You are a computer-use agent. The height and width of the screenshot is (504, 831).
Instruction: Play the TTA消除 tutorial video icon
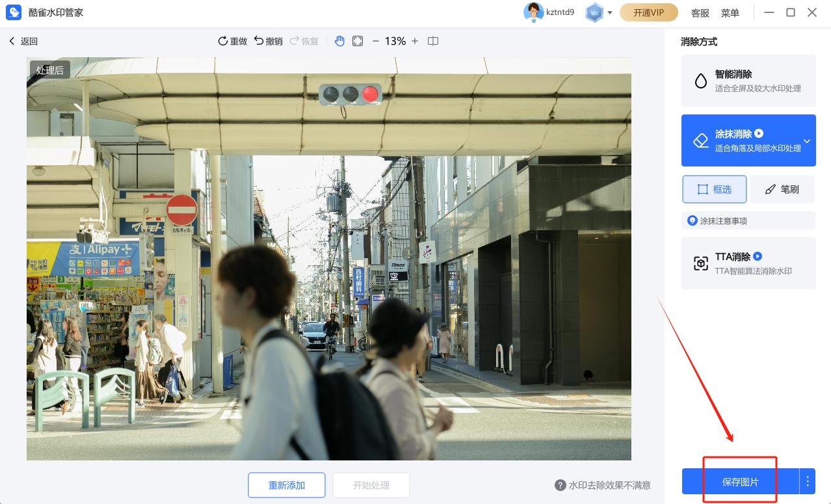[758, 256]
